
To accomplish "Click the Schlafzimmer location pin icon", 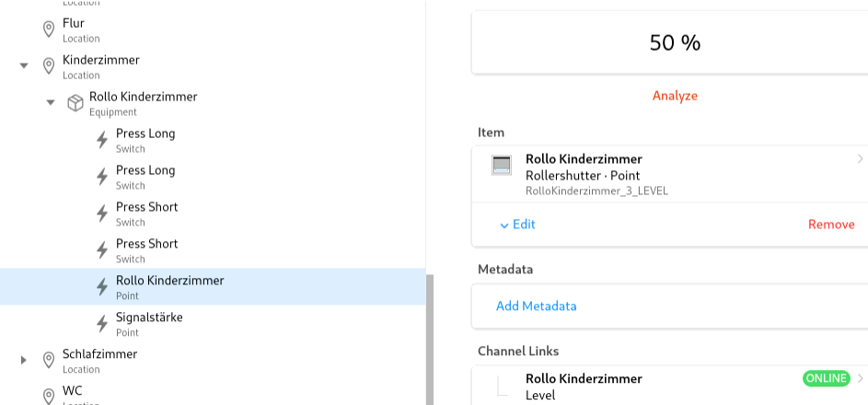I will pyautogui.click(x=49, y=361).
